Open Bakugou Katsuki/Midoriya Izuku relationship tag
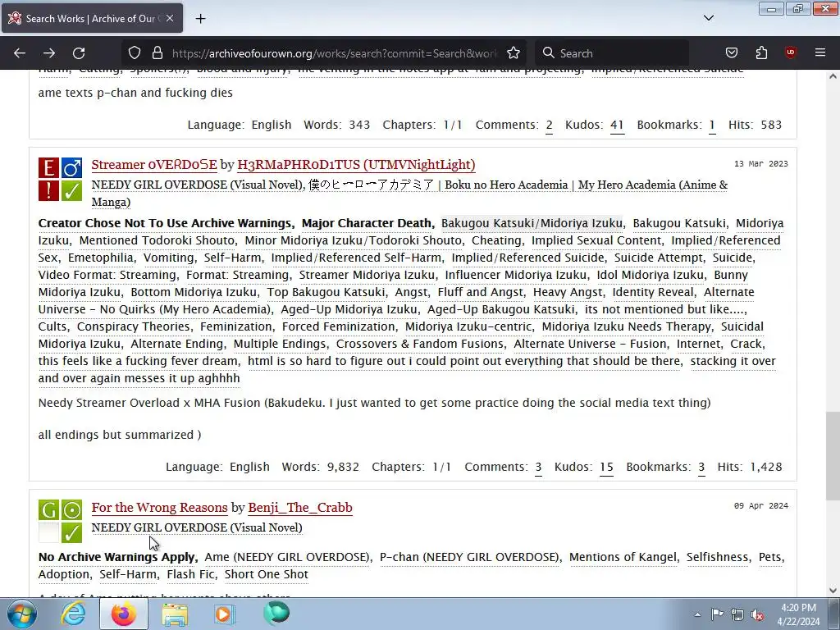 click(x=532, y=223)
